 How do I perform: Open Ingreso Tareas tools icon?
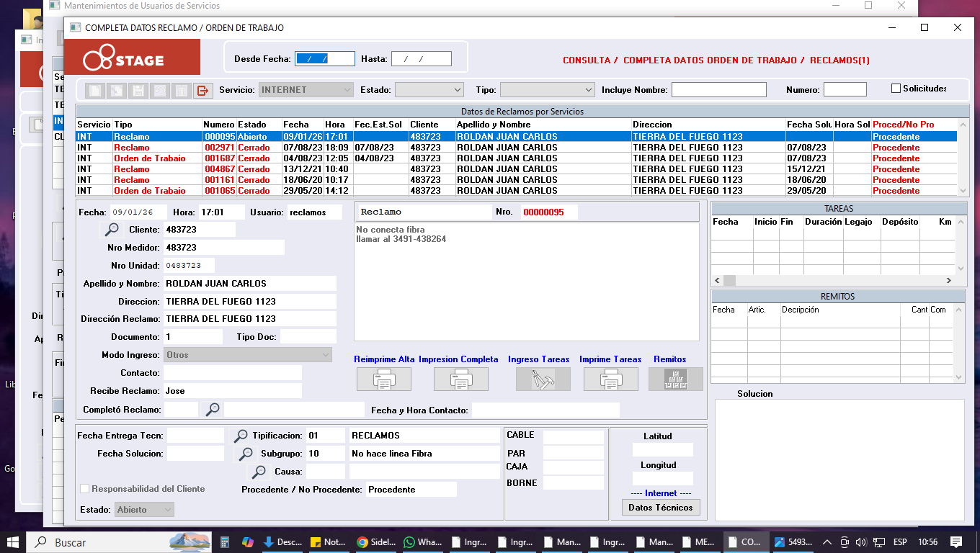pos(543,379)
